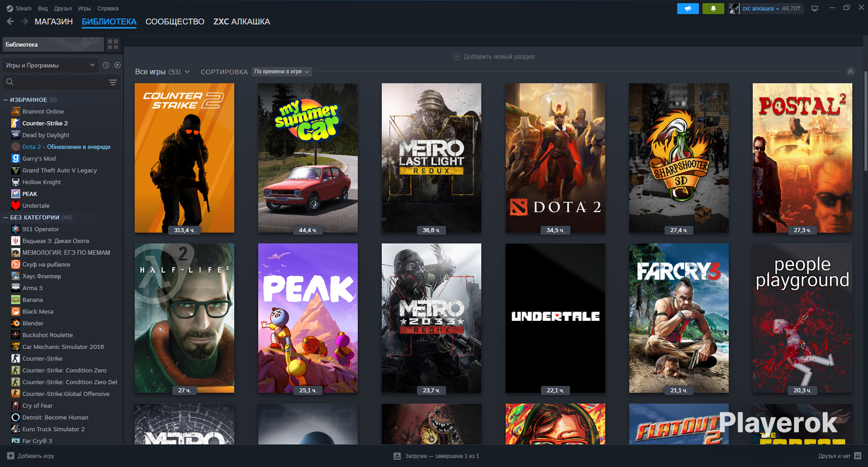The height and width of the screenshot is (467, 868).
Task: Open Друзья и чат text button
Action: 834,456
